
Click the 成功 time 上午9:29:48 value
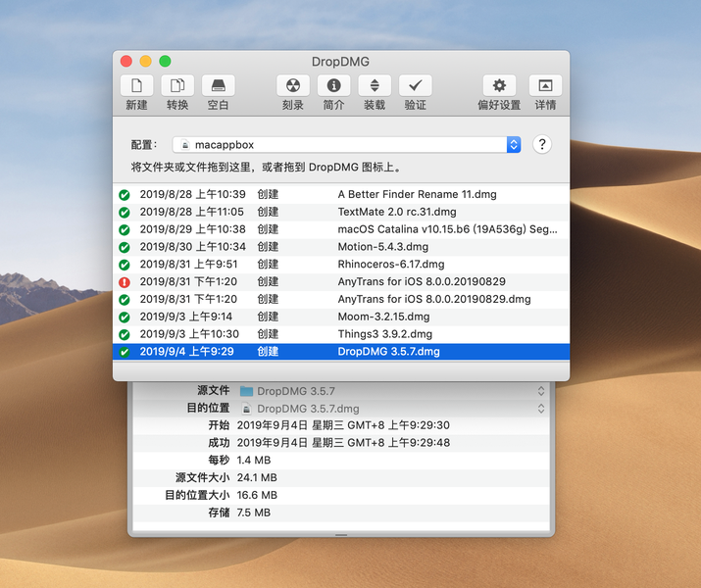click(343, 442)
